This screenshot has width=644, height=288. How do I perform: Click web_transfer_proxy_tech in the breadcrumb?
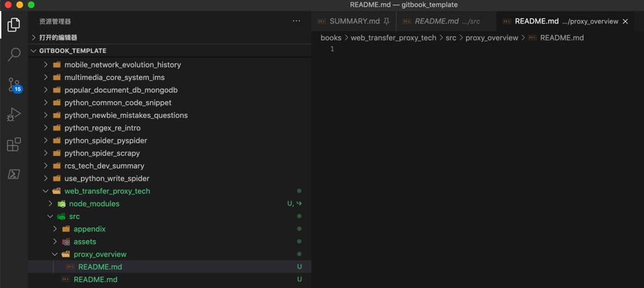[x=393, y=38]
